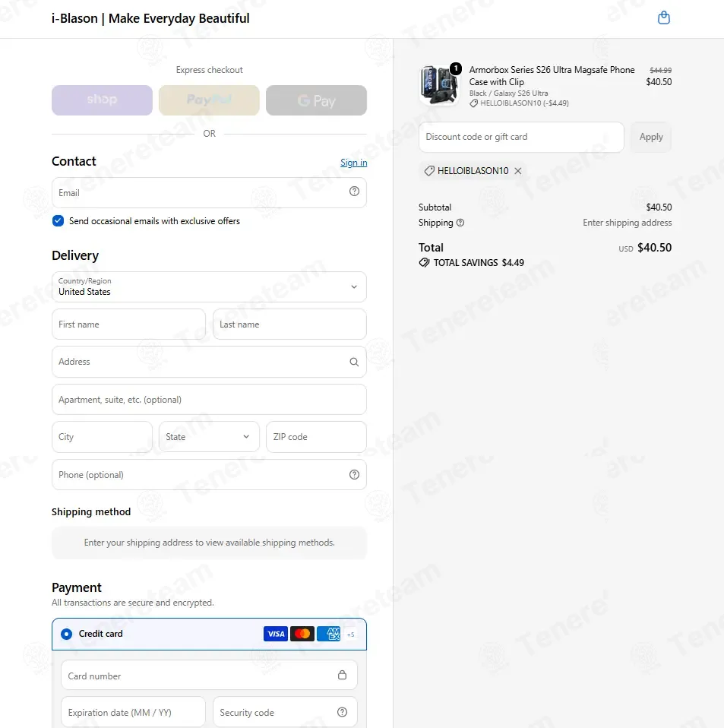The width and height of the screenshot is (724, 728).
Task: Select the Credit card payment option
Action: pos(66,634)
